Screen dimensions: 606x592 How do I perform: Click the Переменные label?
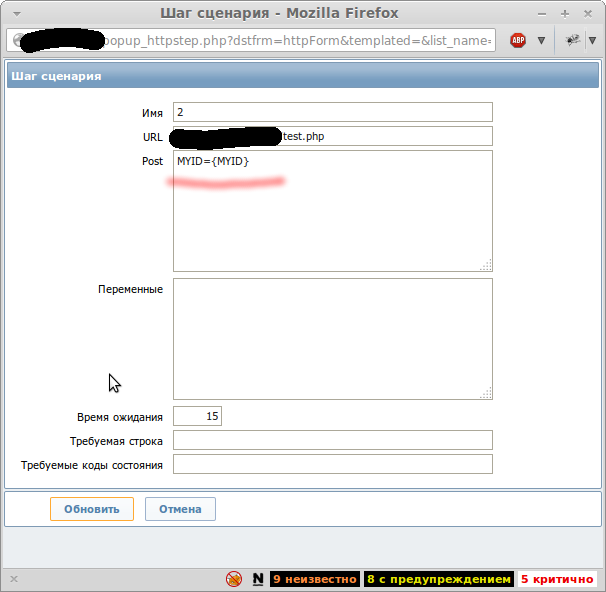tap(130, 289)
